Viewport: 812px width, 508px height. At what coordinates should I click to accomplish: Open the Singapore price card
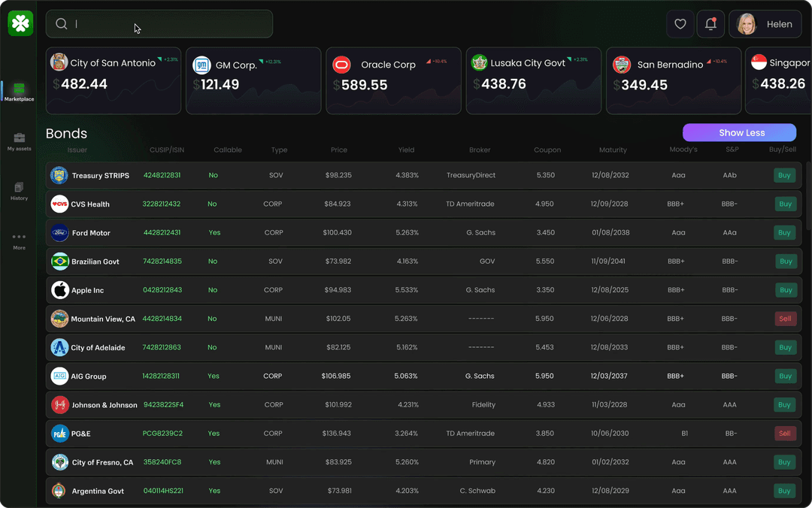click(778, 80)
